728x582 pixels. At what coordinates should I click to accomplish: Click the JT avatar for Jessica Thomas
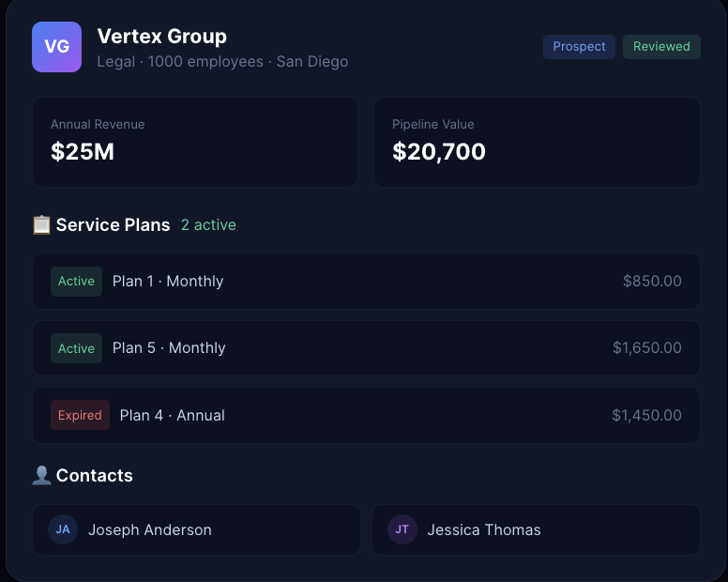tap(402, 529)
